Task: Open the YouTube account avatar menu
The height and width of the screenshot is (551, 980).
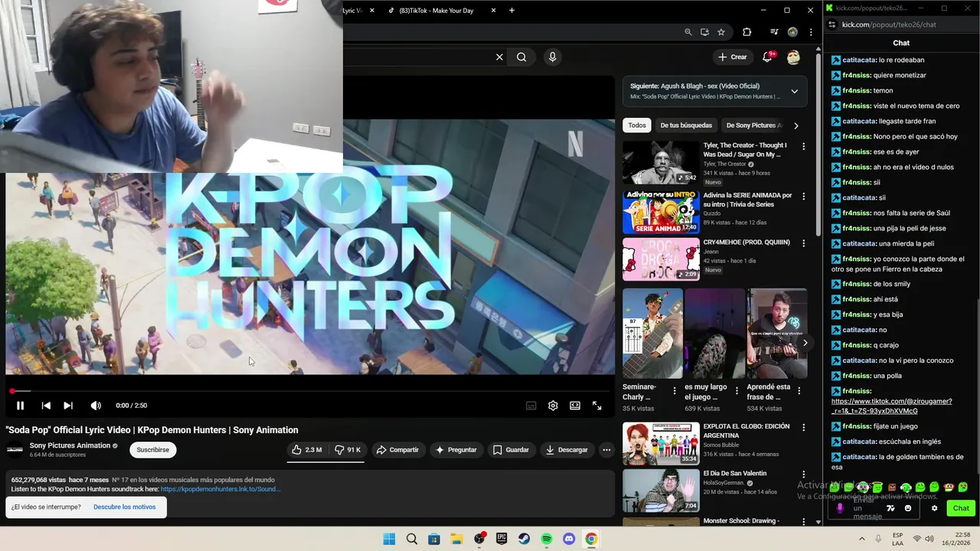Action: (x=793, y=57)
